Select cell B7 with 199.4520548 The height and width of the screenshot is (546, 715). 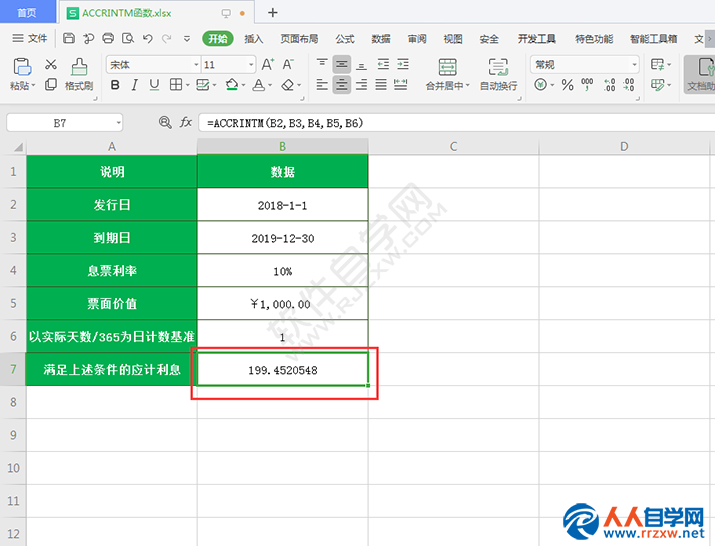[x=283, y=369]
